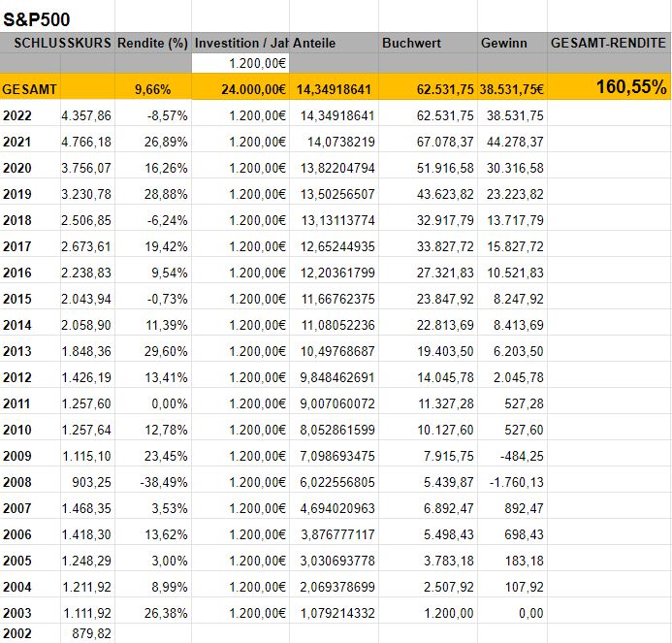Select the GESAMT row label

click(29, 89)
